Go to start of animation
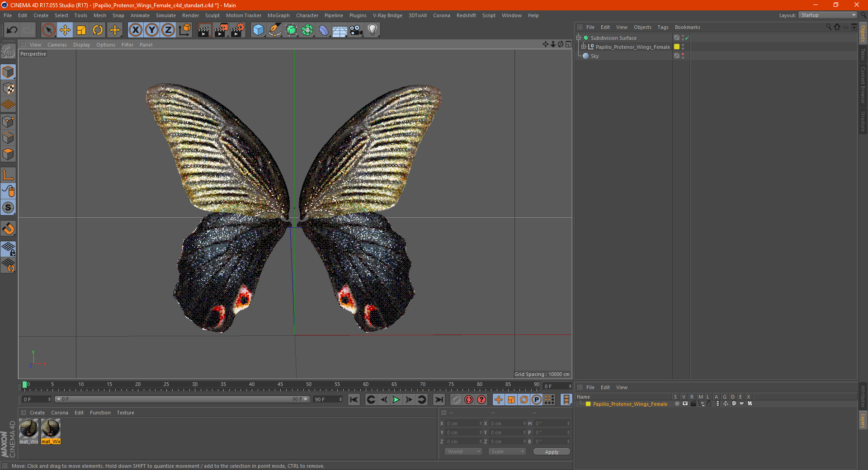 coord(354,399)
